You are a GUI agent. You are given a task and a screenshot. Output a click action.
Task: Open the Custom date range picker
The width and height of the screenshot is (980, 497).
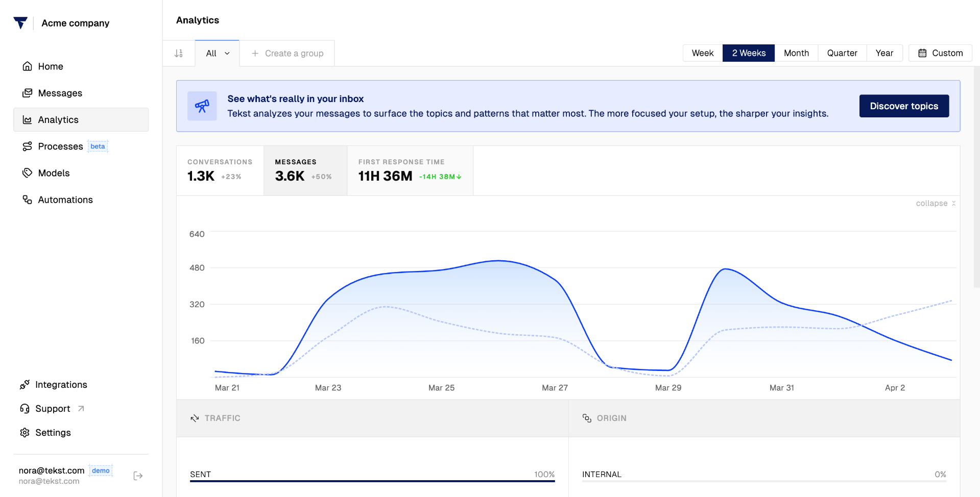[940, 53]
